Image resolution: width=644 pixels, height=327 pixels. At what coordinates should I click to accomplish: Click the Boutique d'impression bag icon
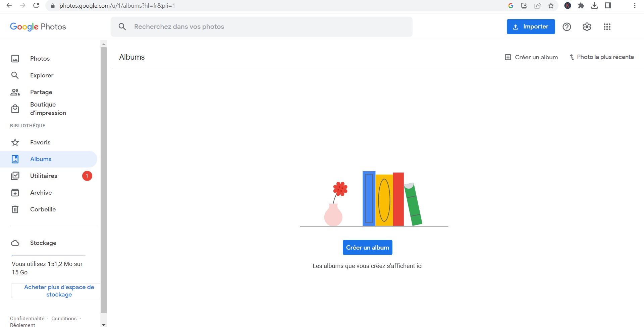pyautogui.click(x=15, y=109)
